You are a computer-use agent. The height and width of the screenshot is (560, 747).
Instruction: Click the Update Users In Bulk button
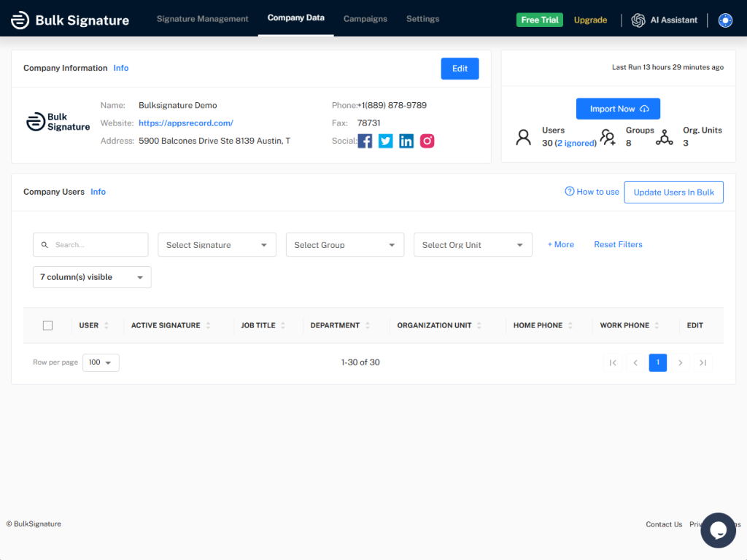[x=673, y=192]
